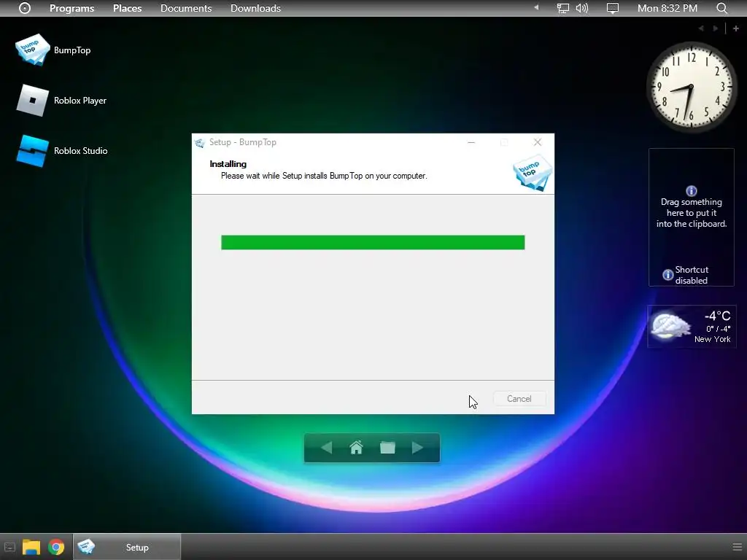Open the search magnifier icon
This screenshot has width=747, height=560.
[722, 8]
